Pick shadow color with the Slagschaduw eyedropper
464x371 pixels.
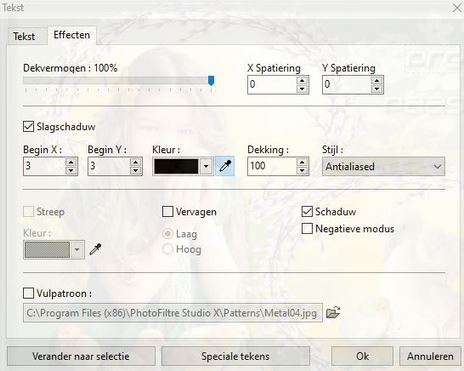tap(225, 166)
